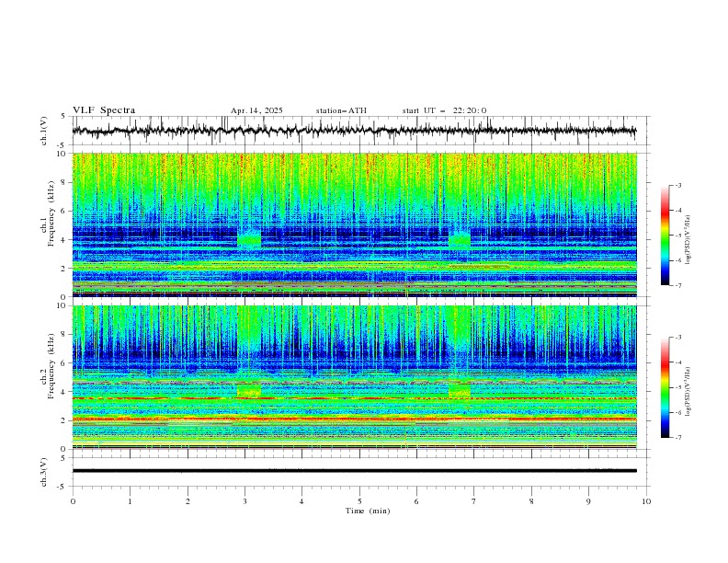Click the "ch.3(V)" axis label

[x=44, y=472]
